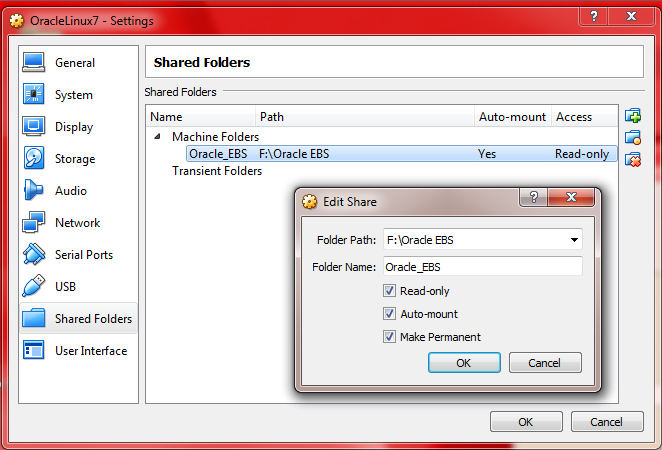Click the Read-only access value in the Oracle_EBS row
662x450 pixels.
pos(582,154)
